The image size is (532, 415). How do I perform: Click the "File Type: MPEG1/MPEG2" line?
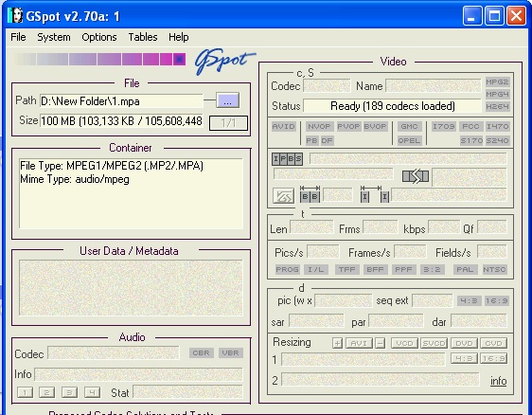click(x=112, y=166)
